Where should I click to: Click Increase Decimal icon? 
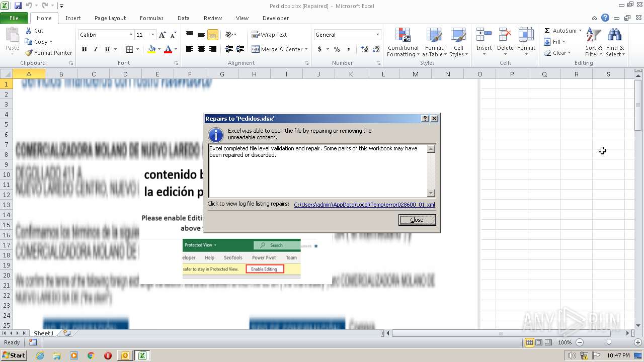pyautogui.click(x=365, y=49)
